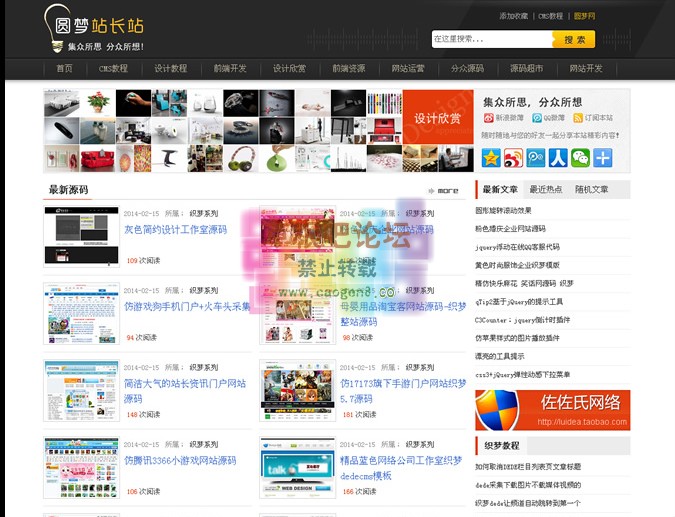Open the 圆梦网 top link
675x517 pixels.
pos(584,16)
